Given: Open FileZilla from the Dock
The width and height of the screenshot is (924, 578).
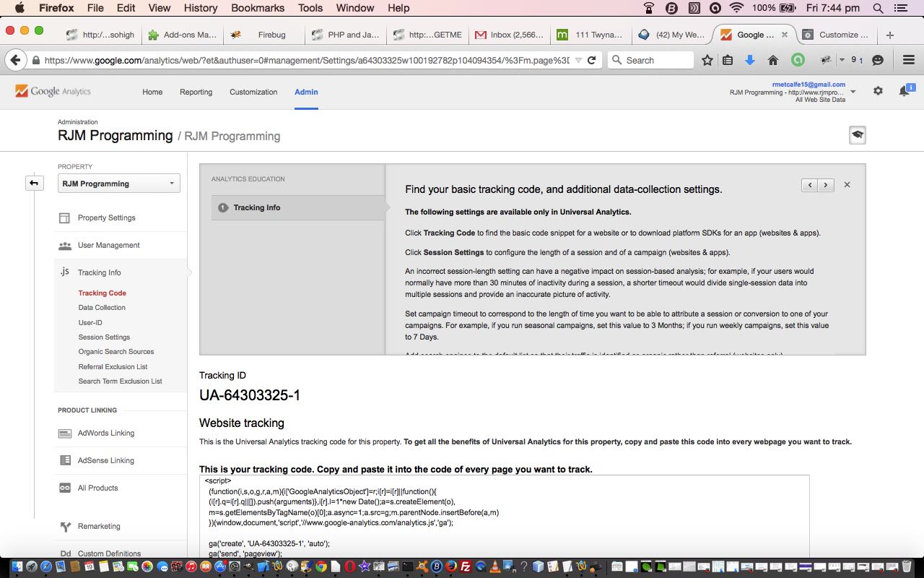Looking at the screenshot, I should [x=466, y=567].
